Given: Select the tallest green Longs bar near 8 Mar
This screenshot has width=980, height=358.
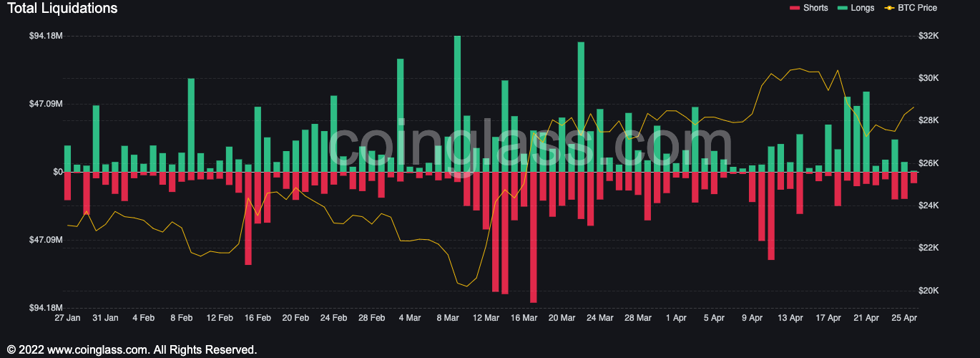Looking at the screenshot, I should (457, 104).
